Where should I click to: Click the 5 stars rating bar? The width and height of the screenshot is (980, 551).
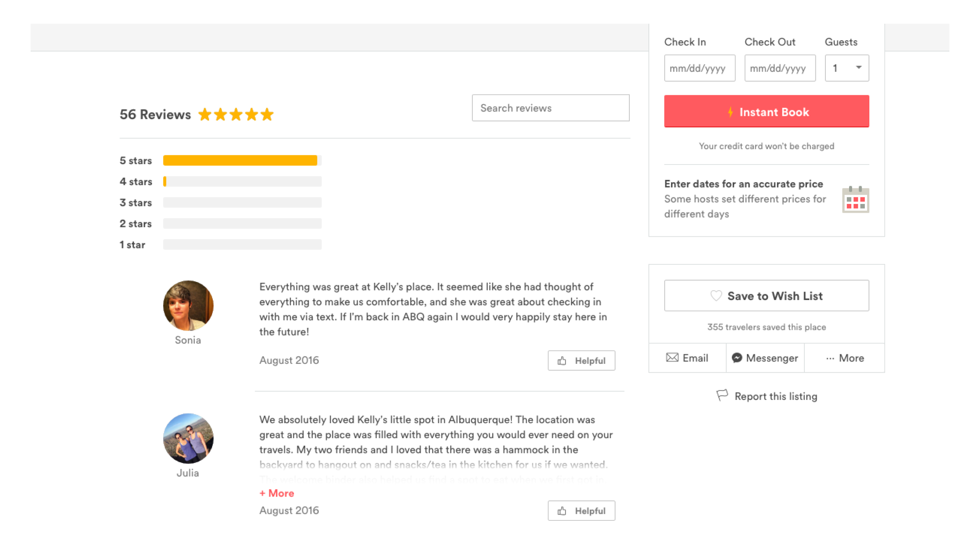click(x=242, y=160)
